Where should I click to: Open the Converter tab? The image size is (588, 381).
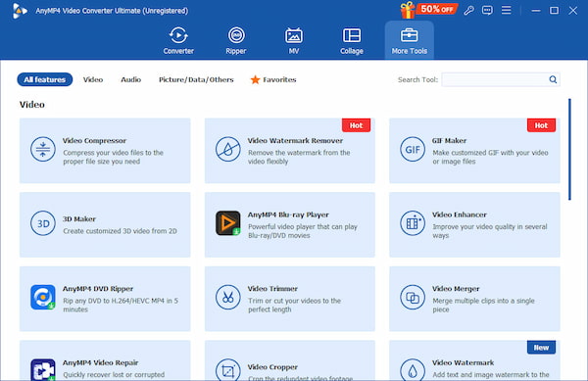(178, 40)
